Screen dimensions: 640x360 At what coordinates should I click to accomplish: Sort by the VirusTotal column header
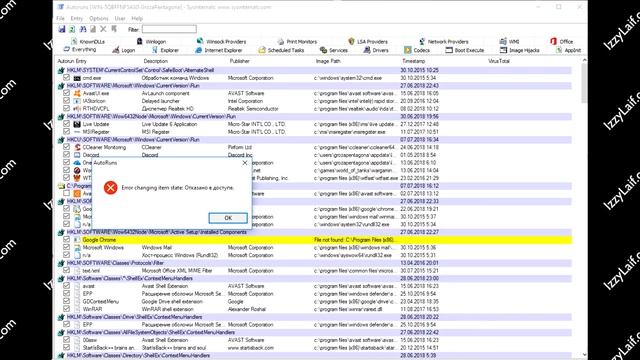499,61
